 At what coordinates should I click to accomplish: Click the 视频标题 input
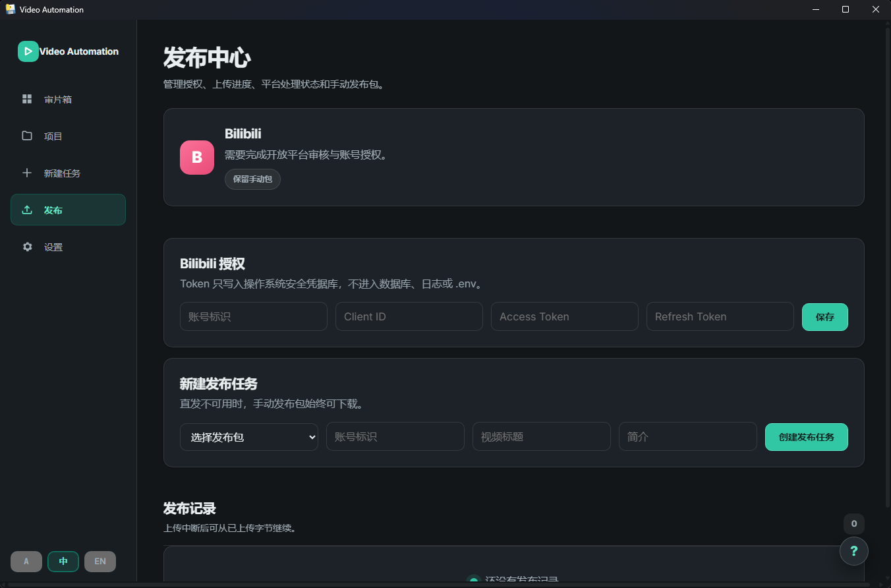(x=542, y=436)
